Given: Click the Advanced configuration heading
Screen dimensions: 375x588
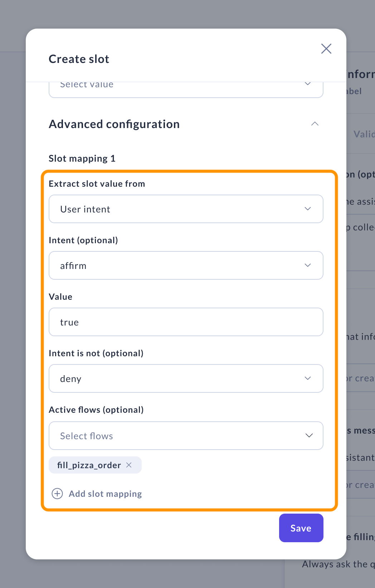Looking at the screenshot, I should [x=114, y=124].
